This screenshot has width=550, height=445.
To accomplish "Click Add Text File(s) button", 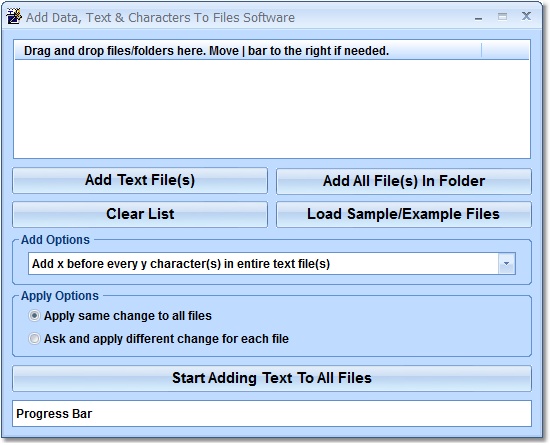I will point(140,180).
